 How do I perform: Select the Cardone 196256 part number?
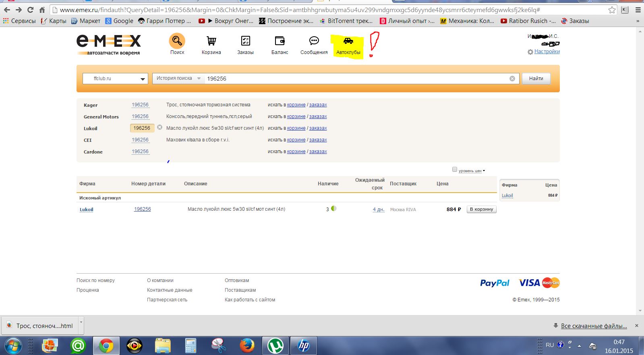140,152
